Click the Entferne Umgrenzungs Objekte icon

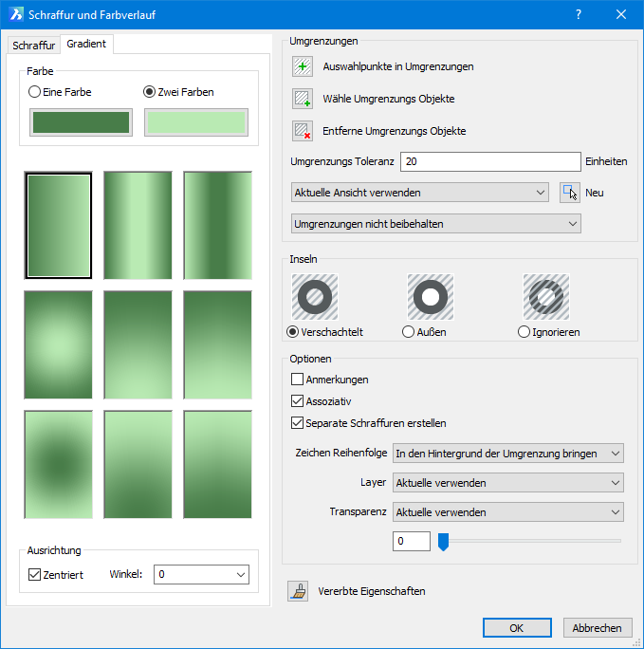point(303,131)
